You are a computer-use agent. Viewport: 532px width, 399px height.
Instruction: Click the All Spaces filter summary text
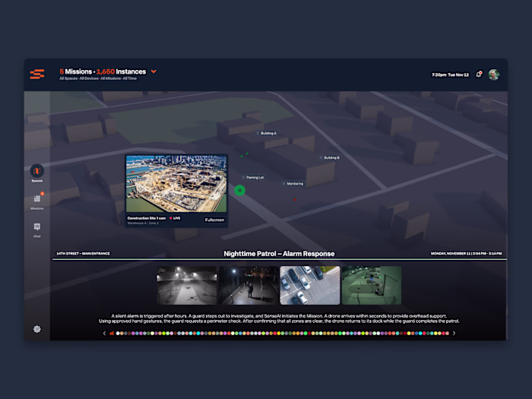[98, 78]
